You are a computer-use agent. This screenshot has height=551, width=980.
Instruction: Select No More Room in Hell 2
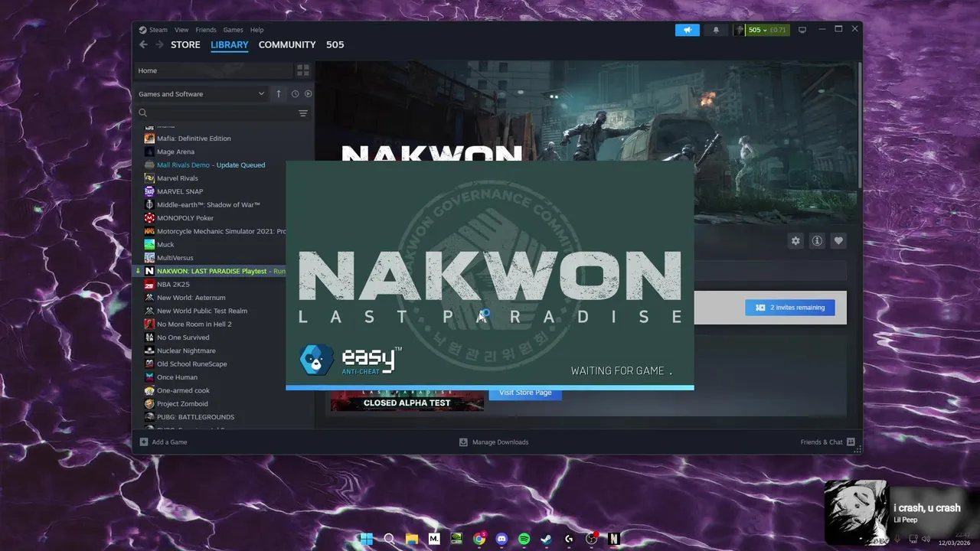(x=194, y=324)
